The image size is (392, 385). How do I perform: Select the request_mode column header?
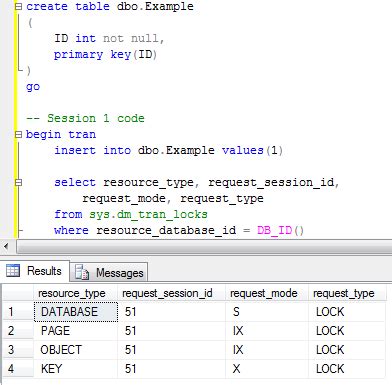pyautogui.click(x=267, y=293)
